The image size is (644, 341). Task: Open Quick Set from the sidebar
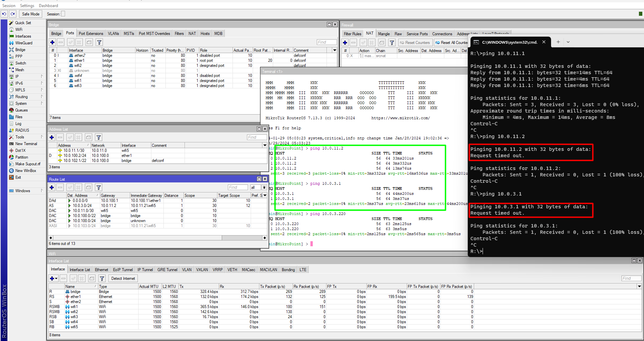[23, 23]
